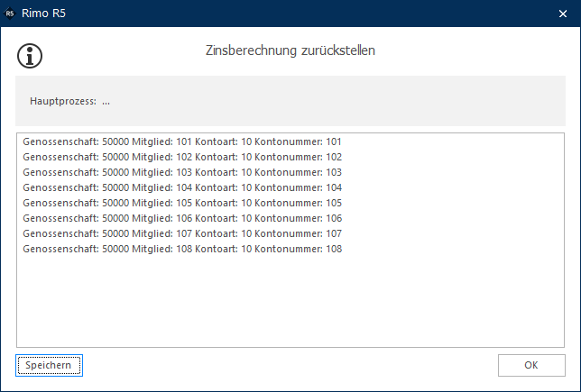Image resolution: width=581 pixels, height=392 pixels.
Task: Select the log row with Kontonummer: 106
Action: pos(182,218)
